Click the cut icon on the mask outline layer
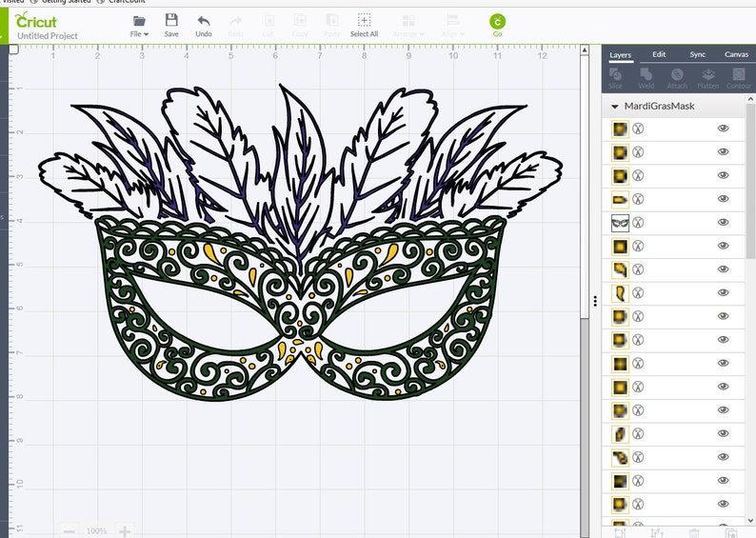The image size is (756, 538). pyautogui.click(x=638, y=223)
